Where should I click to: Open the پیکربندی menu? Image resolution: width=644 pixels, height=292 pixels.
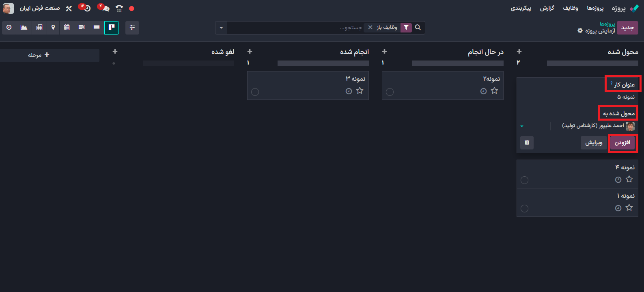pyautogui.click(x=521, y=8)
